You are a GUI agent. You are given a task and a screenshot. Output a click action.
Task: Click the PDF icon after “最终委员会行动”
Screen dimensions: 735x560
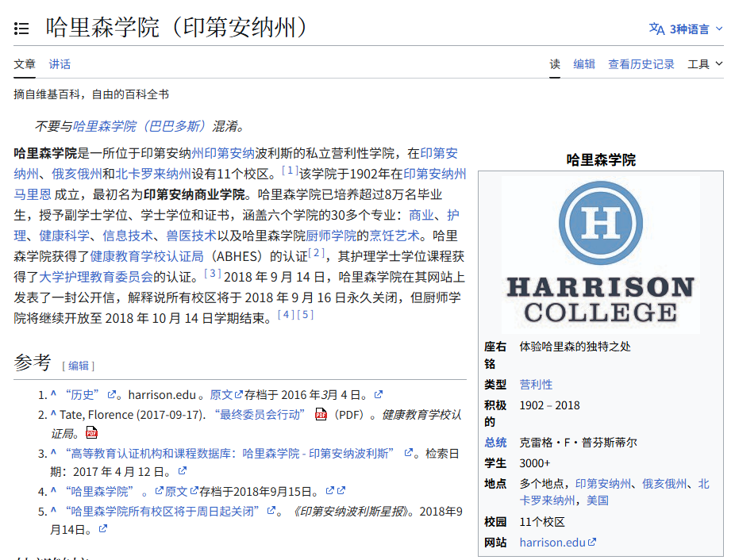(321, 414)
